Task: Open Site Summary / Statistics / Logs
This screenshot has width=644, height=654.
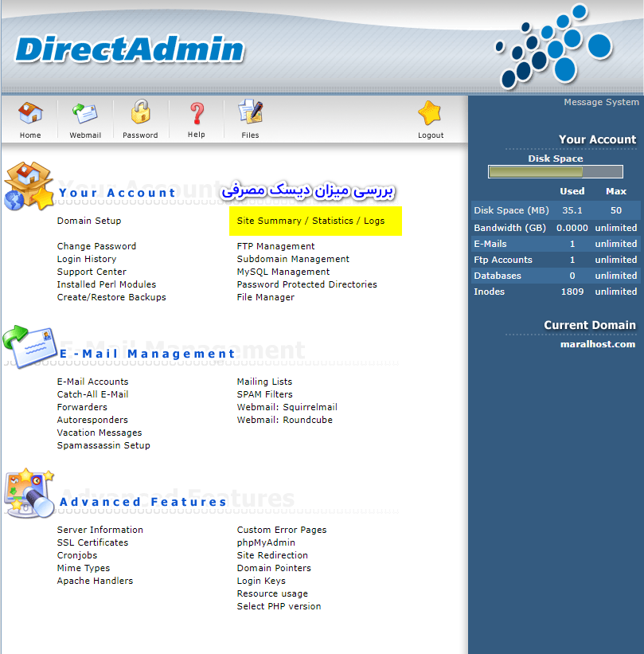Action: 311,221
